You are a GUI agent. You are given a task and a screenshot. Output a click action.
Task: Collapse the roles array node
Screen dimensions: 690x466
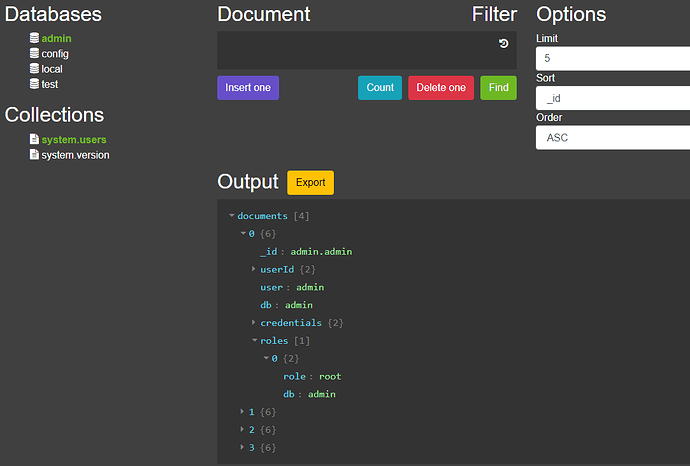pos(254,341)
